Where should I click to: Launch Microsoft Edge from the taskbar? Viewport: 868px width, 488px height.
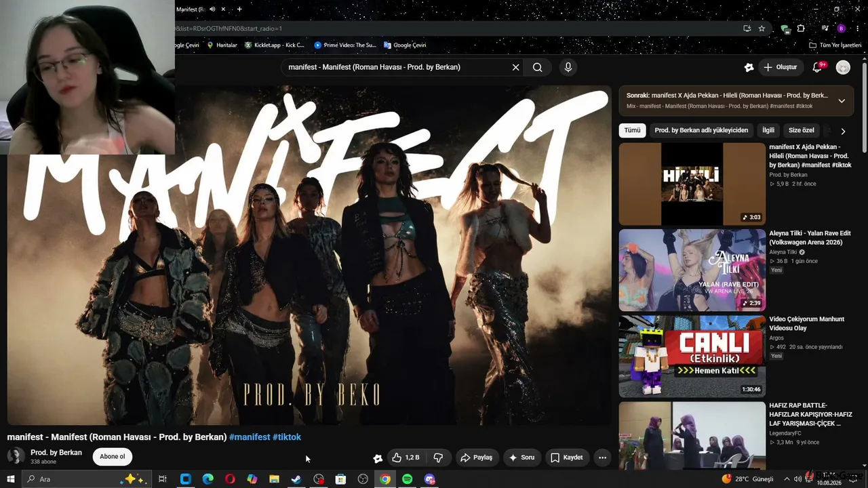point(208,479)
